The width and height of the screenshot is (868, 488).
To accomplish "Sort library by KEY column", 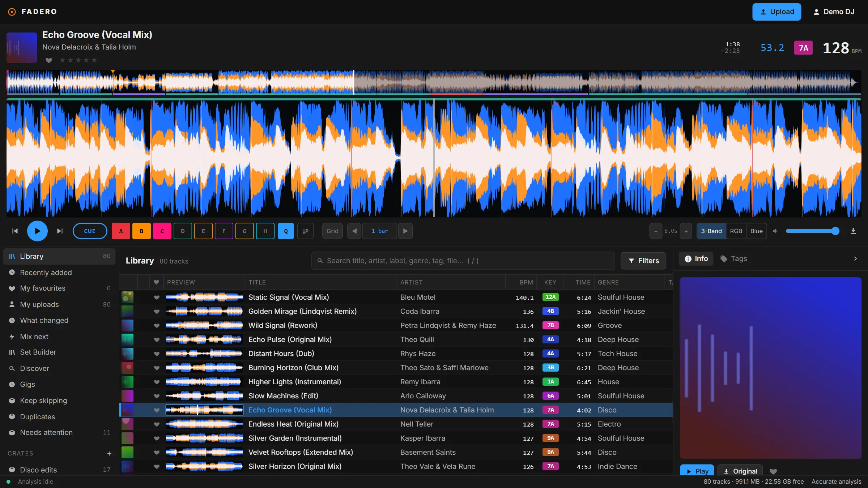I will click(x=550, y=282).
